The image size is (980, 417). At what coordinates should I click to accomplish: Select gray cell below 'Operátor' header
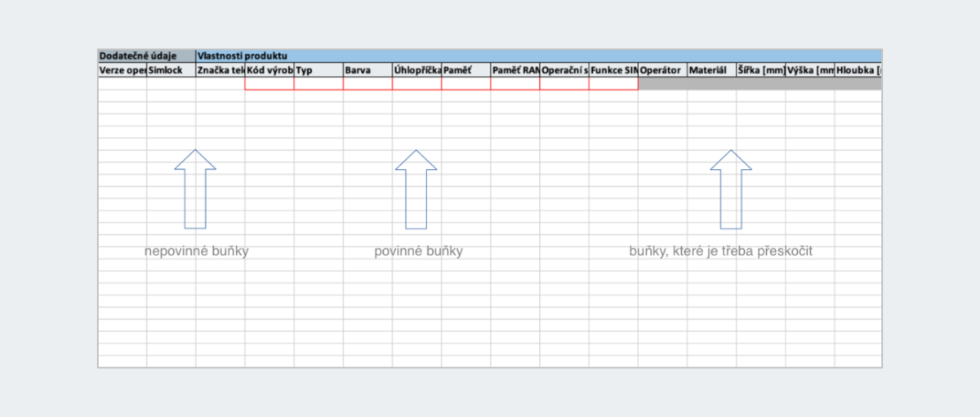point(662,83)
